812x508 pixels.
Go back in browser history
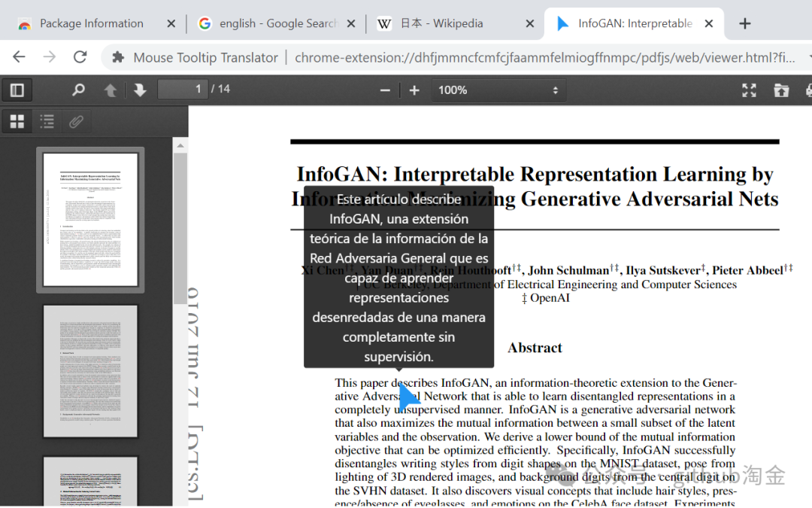[x=19, y=57]
